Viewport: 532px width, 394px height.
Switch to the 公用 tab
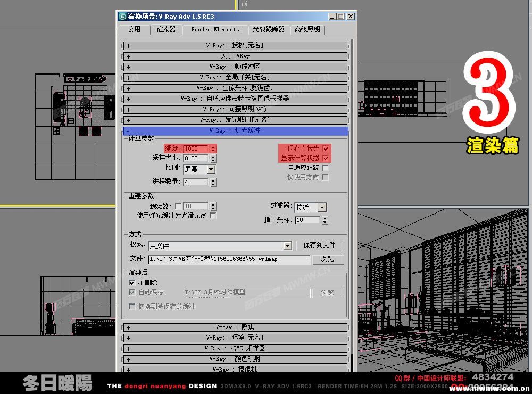135,30
